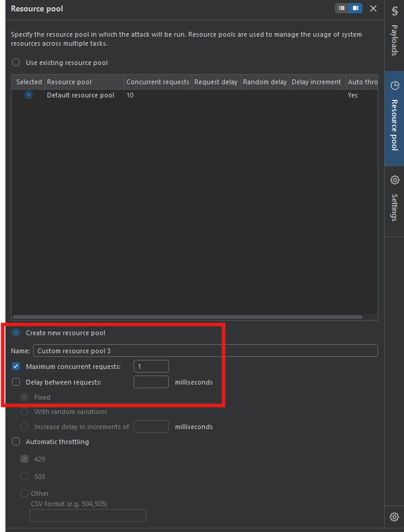Click the Payloads section icon
The height and width of the screenshot is (532, 404).
(x=394, y=11)
